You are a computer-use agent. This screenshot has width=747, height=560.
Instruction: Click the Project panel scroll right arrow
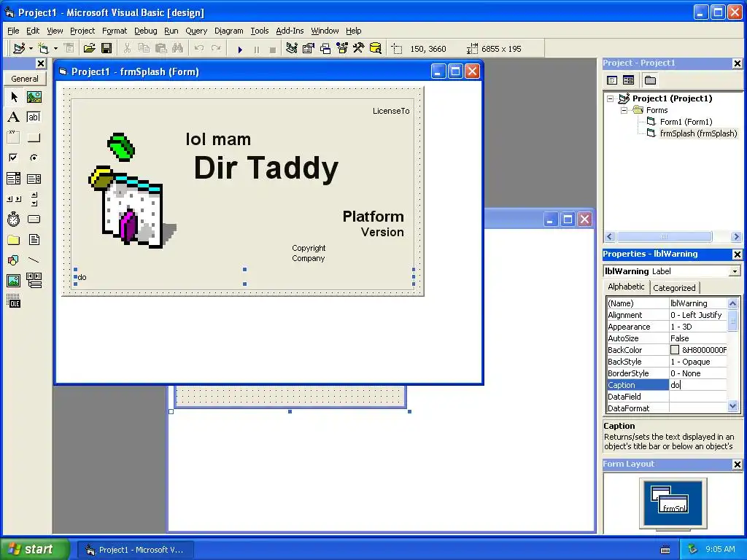coord(736,237)
